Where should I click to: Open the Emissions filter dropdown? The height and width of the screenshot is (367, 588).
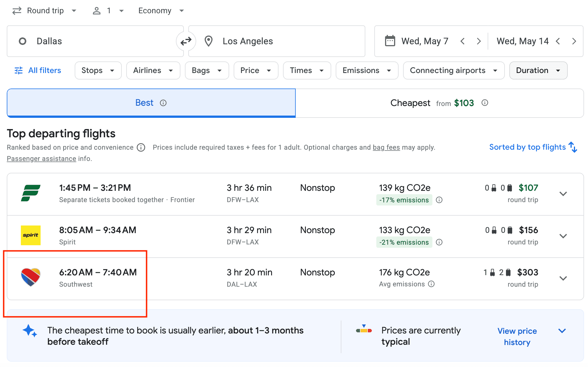pos(367,70)
